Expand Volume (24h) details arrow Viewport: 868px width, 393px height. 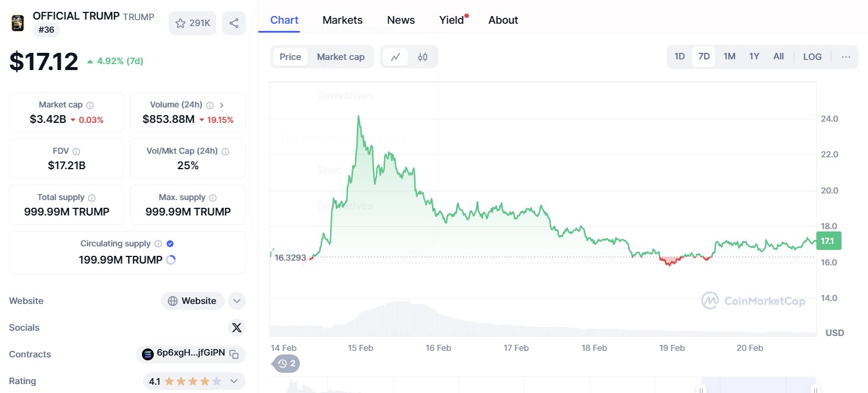(222, 105)
